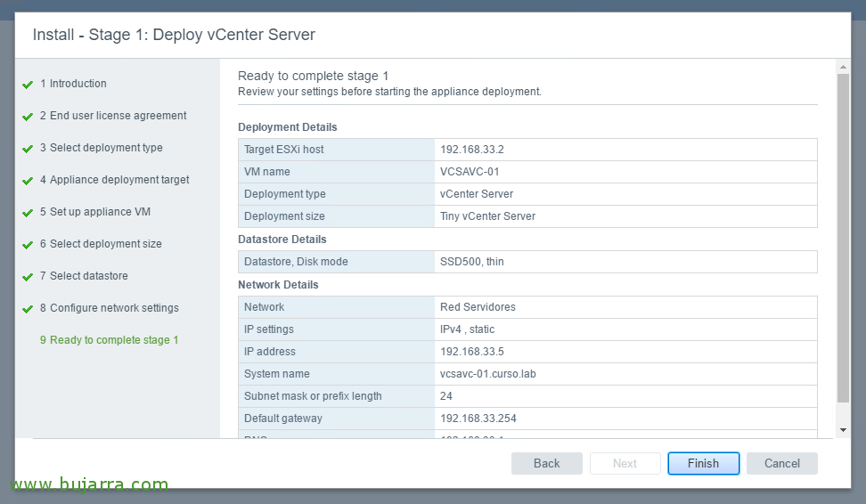Click the scrollbar up arrow
This screenshot has height=504, width=866.
[x=843, y=68]
